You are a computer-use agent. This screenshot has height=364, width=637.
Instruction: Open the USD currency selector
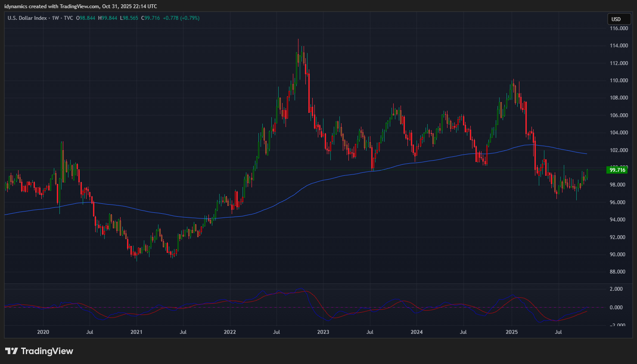click(x=618, y=19)
